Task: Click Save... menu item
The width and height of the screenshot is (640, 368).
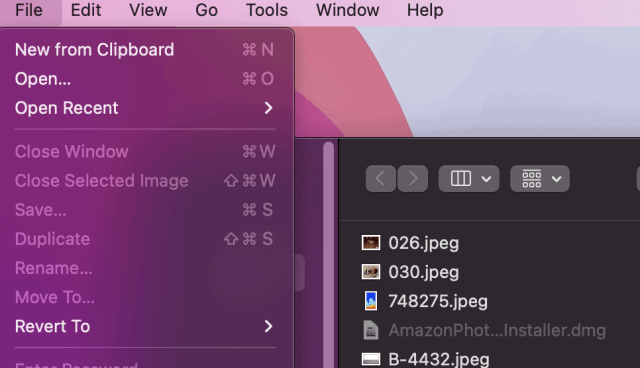Action: 145,210
